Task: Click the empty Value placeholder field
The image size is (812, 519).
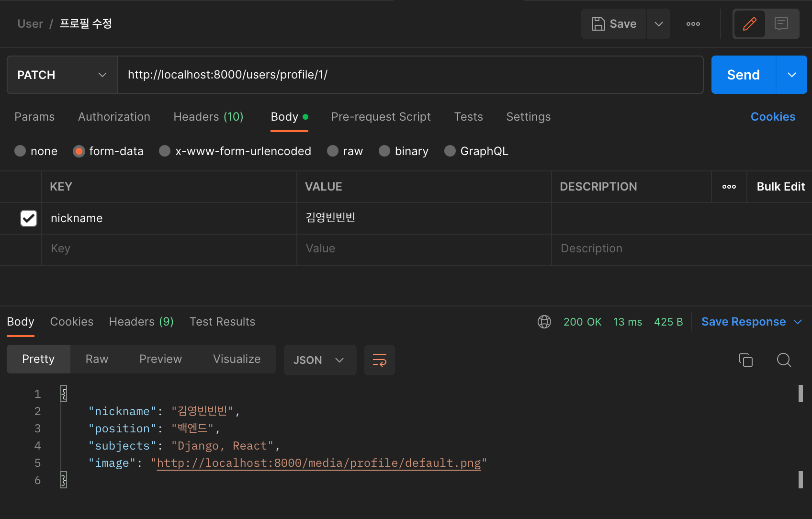Action: click(x=424, y=249)
